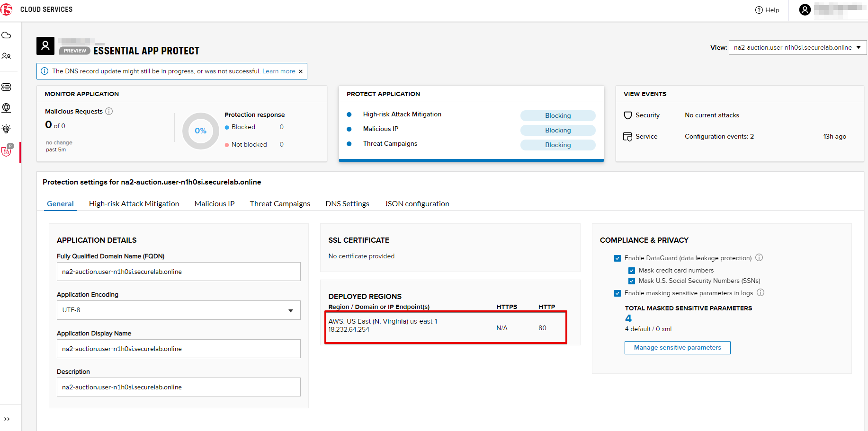
Task: Click the 4 default / 0 xml text
Action: pyautogui.click(x=648, y=329)
